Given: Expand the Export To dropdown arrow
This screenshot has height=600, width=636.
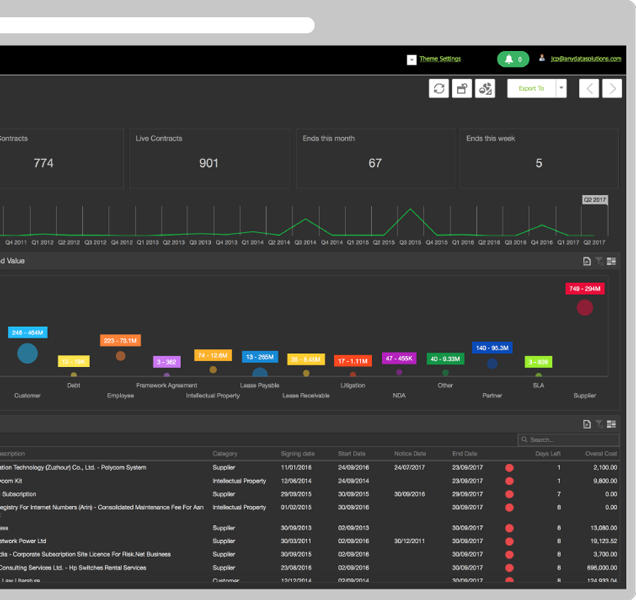Looking at the screenshot, I should (561, 88).
